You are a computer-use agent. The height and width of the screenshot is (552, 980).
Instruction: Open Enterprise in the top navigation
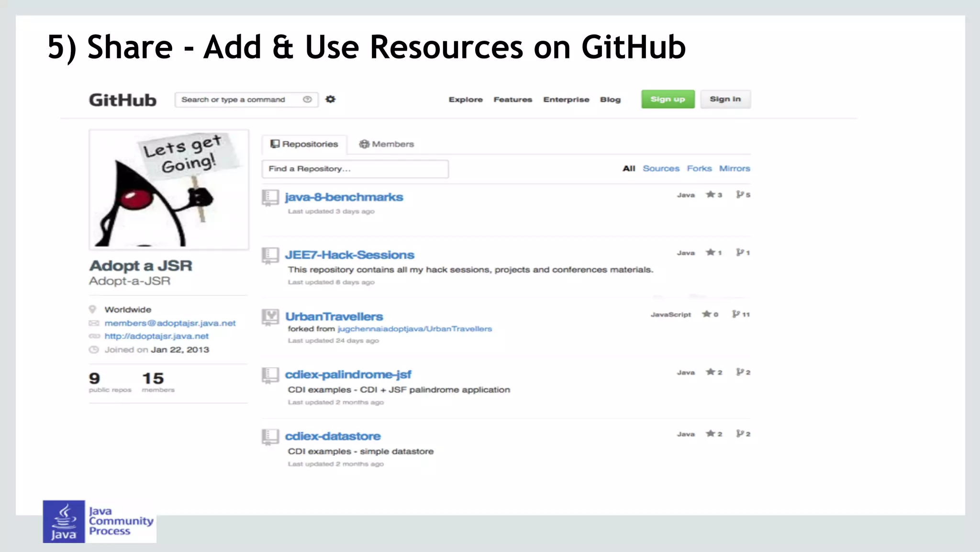tap(566, 100)
